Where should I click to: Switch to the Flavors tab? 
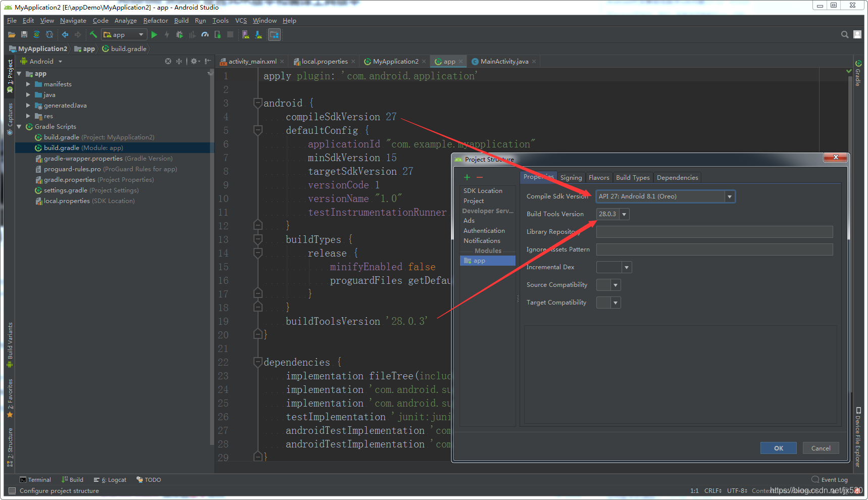(x=599, y=178)
